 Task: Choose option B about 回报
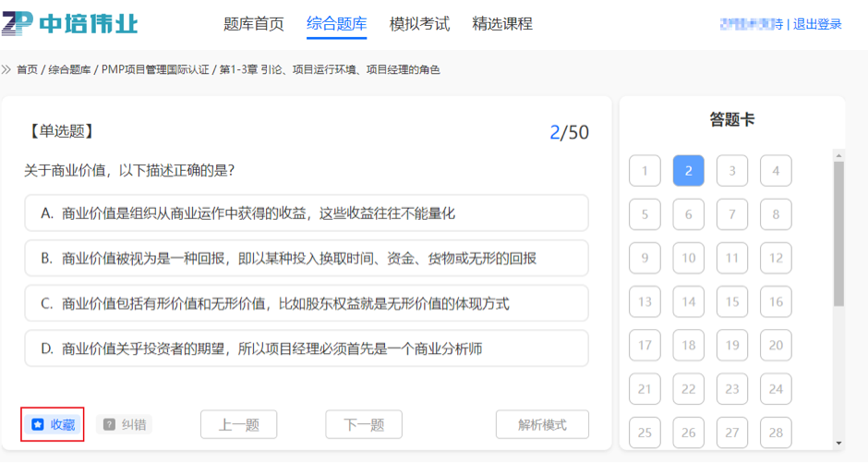306,259
